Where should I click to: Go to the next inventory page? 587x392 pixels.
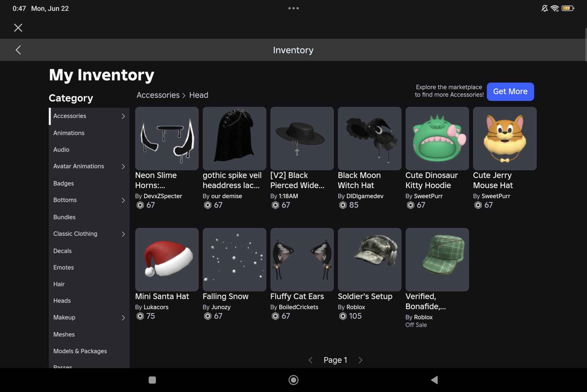(x=360, y=360)
